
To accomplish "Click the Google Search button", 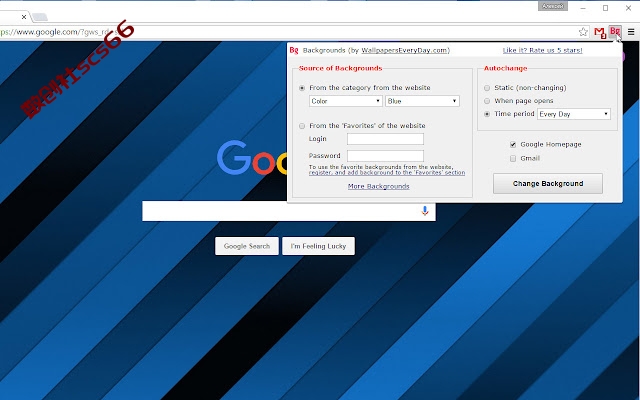I will 247,246.
